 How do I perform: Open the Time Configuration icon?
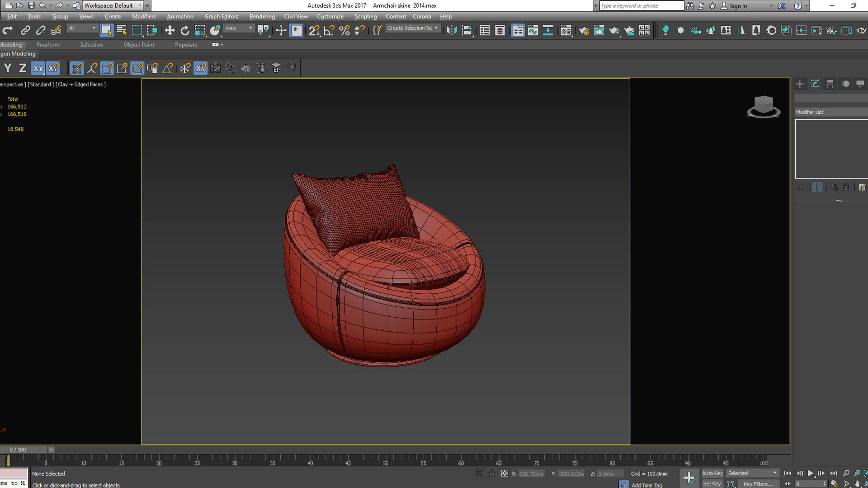(835, 483)
